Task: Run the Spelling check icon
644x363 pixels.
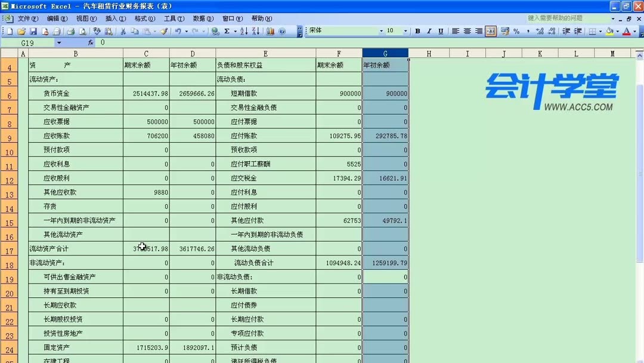Action: click(x=96, y=31)
